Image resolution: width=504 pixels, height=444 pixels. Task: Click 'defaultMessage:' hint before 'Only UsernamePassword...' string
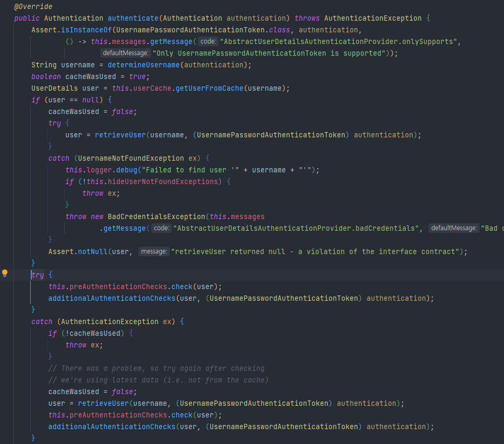[x=125, y=53]
